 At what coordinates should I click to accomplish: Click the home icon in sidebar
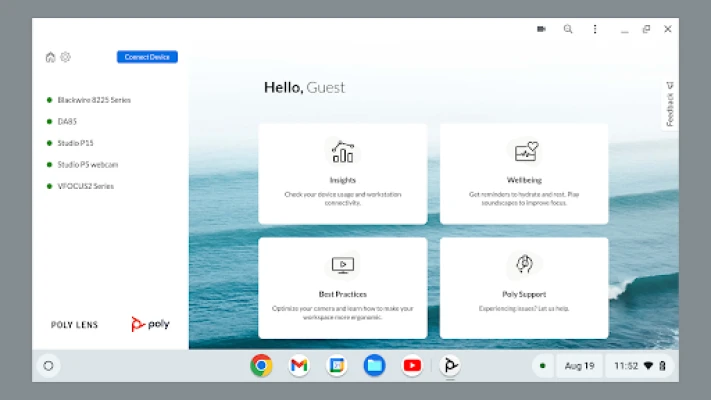[x=51, y=57]
